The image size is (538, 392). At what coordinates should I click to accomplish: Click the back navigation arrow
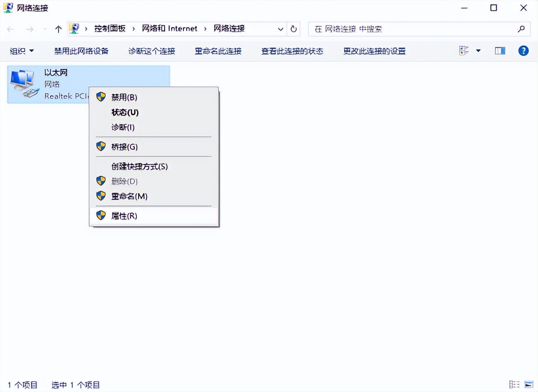pos(11,29)
